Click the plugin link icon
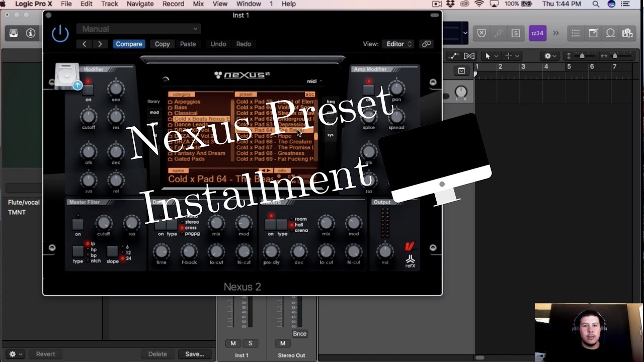This screenshot has width=644, height=362. click(426, 44)
